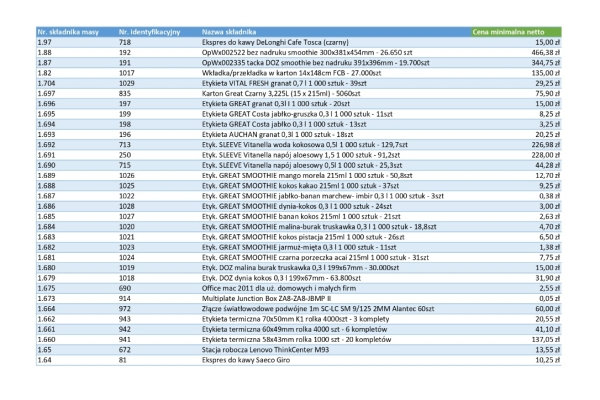This screenshot has height=400, width=600.
Task: Click the identifier cell 1022
Action: [127, 196]
